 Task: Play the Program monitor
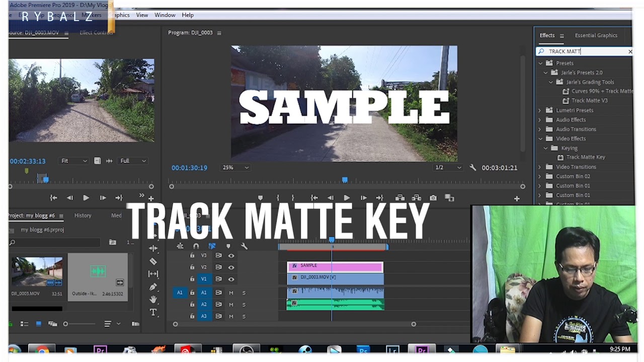347,198
